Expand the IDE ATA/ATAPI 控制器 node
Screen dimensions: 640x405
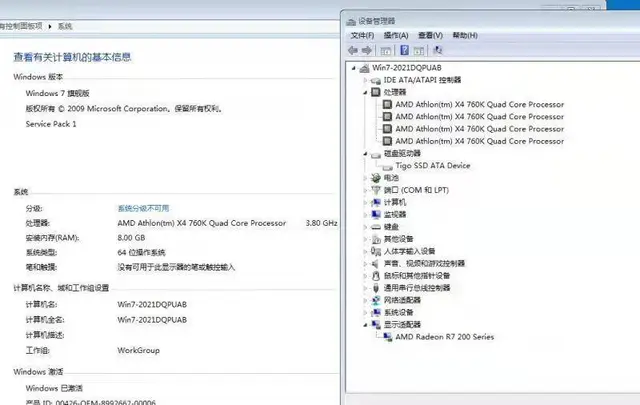[x=365, y=80]
